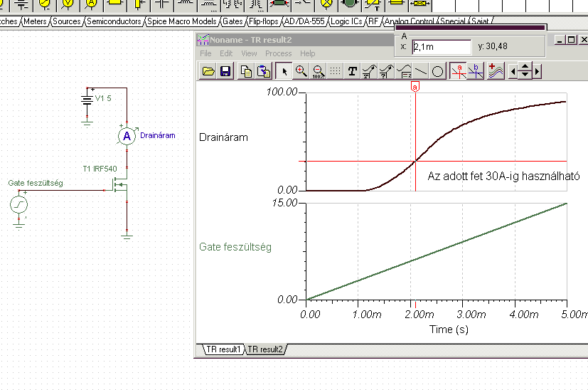The height and width of the screenshot is (390, 588).
Task: Choose the curve legend tool with question mark
Action: pos(386,71)
